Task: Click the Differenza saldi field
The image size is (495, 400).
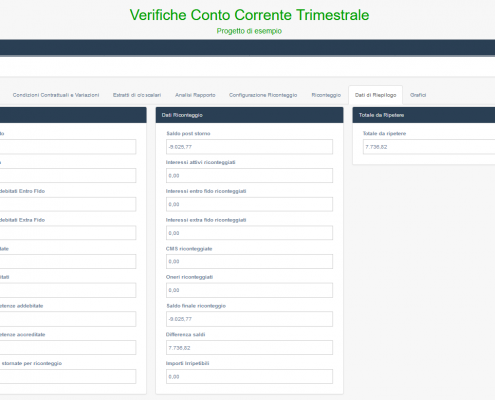Action: (249, 348)
